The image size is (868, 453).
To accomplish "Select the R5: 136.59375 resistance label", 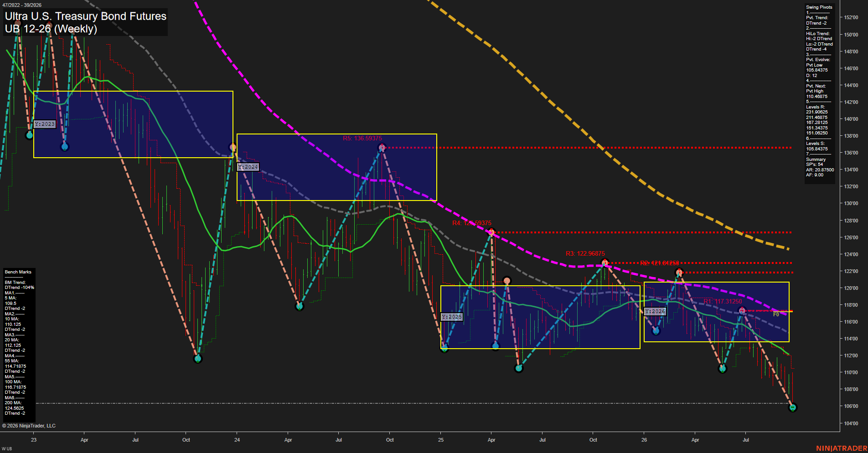I will tap(362, 138).
